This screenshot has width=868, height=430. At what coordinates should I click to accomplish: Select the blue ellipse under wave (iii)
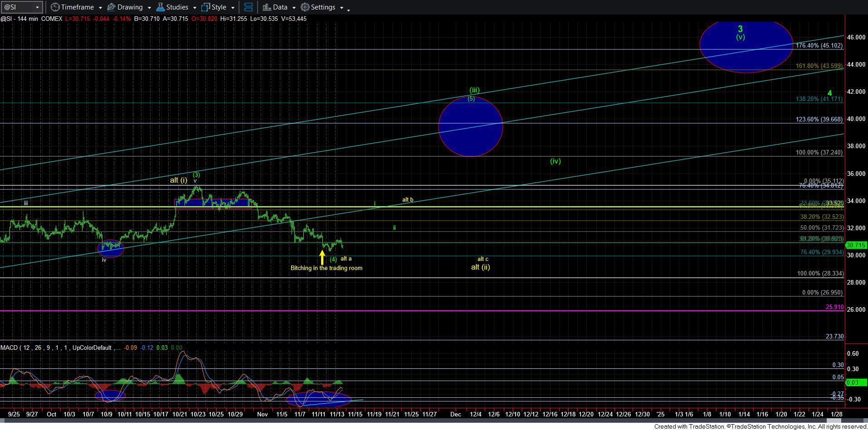click(x=471, y=127)
